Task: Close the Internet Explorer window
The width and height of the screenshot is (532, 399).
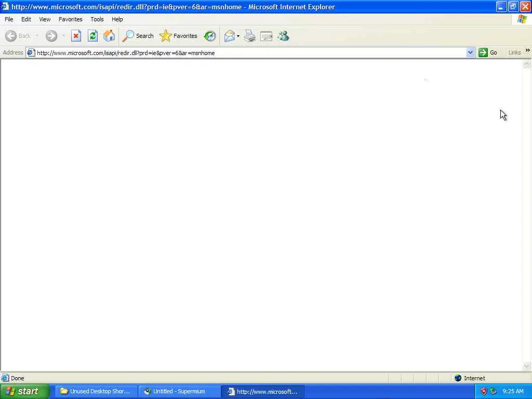Action: click(525, 7)
